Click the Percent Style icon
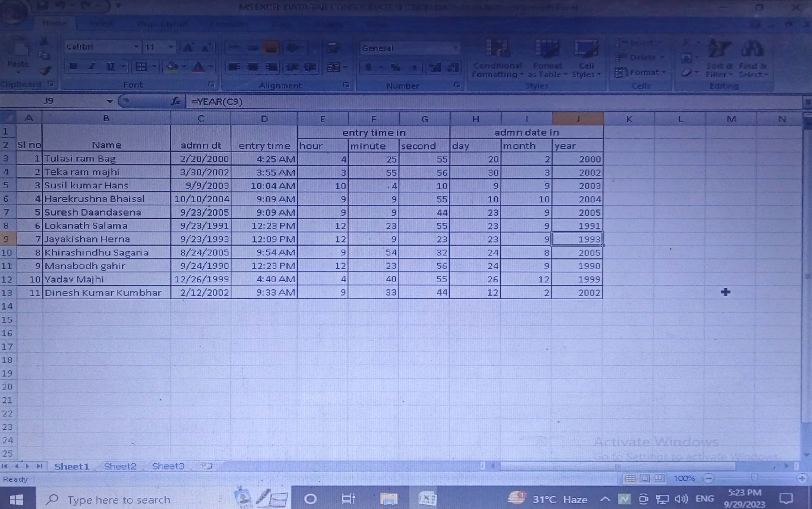 point(396,68)
